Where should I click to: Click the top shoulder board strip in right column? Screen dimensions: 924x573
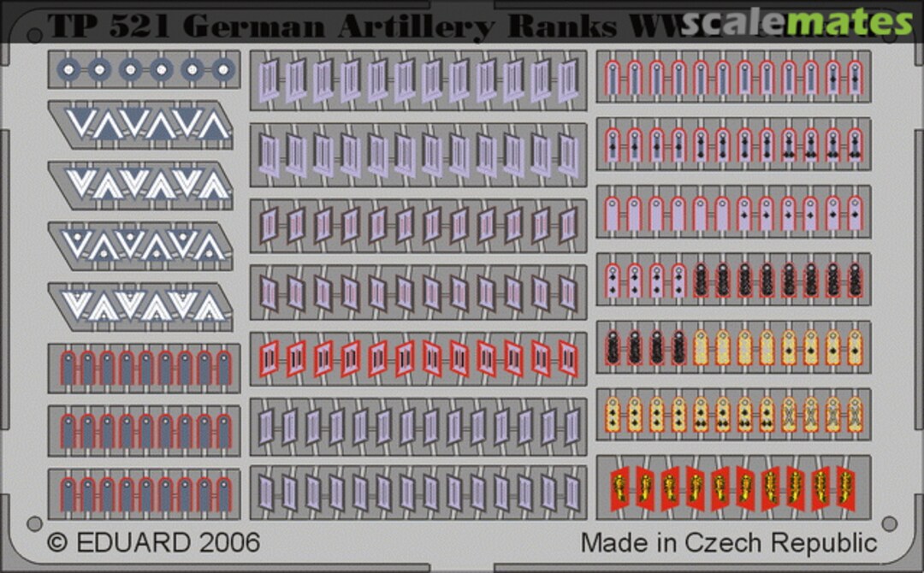(x=733, y=77)
